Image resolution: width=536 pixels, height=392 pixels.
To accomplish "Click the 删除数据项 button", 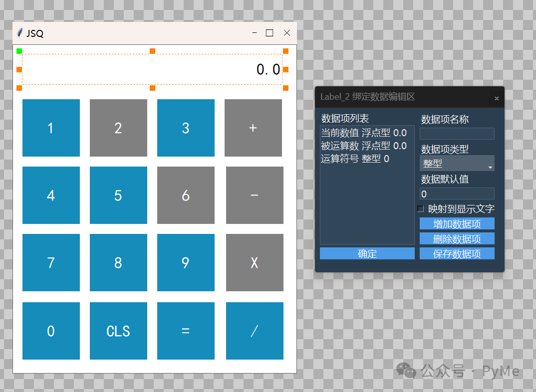I will (x=457, y=238).
